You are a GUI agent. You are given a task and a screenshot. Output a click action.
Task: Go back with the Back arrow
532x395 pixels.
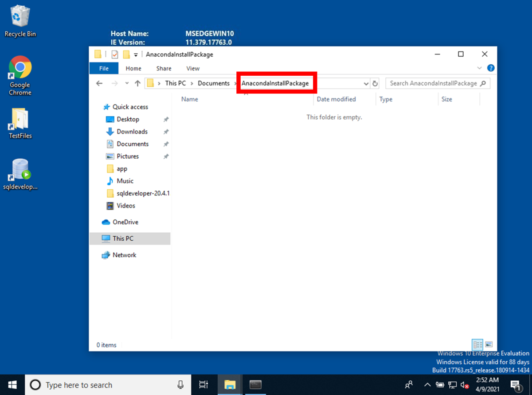click(x=99, y=83)
